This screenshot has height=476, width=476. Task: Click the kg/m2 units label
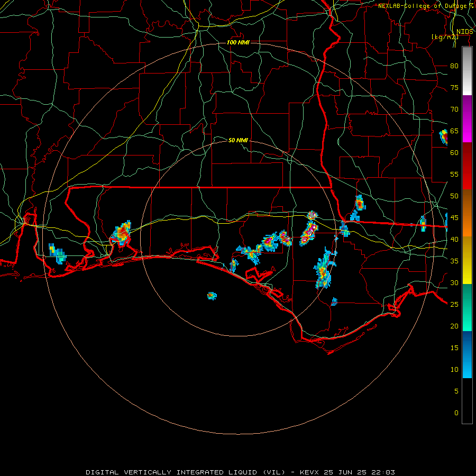coord(445,37)
